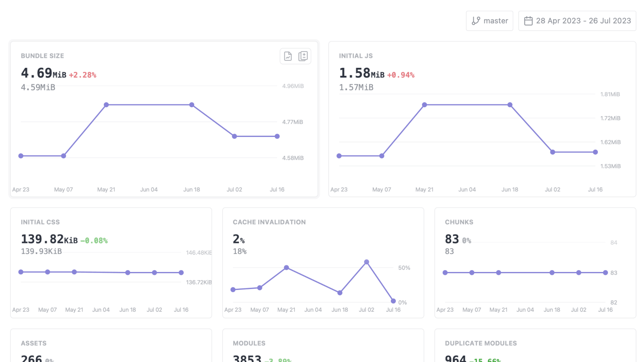Click the 82 axis label in Chunks chart

pyautogui.click(x=614, y=303)
